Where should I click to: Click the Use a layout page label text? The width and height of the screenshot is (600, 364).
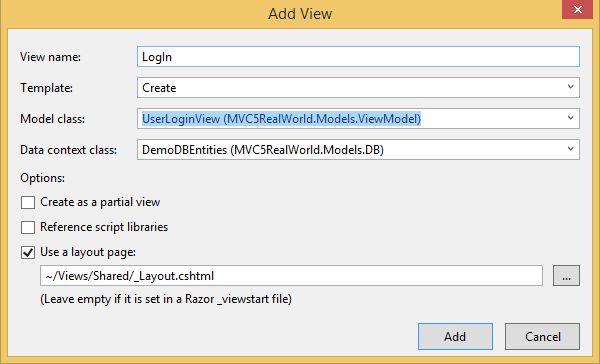click(88, 252)
